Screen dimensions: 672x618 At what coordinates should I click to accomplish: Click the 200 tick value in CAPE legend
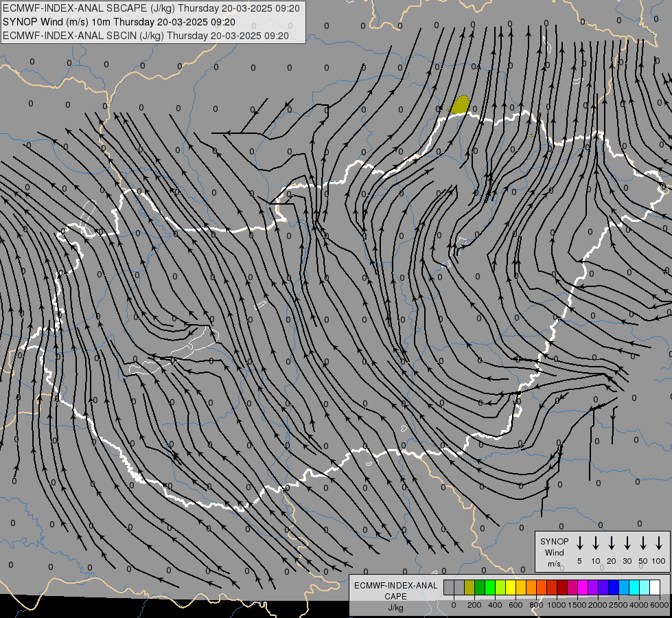[474, 605]
